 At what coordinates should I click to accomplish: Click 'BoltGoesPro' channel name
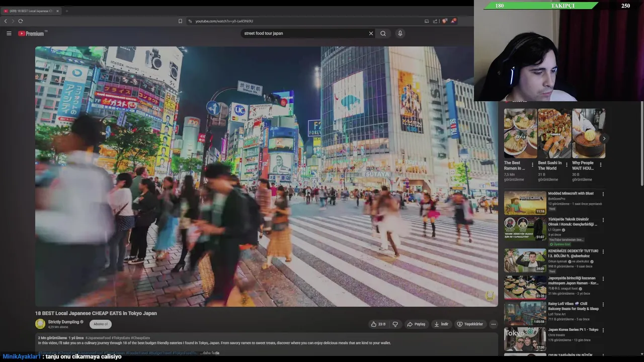click(556, 199)
